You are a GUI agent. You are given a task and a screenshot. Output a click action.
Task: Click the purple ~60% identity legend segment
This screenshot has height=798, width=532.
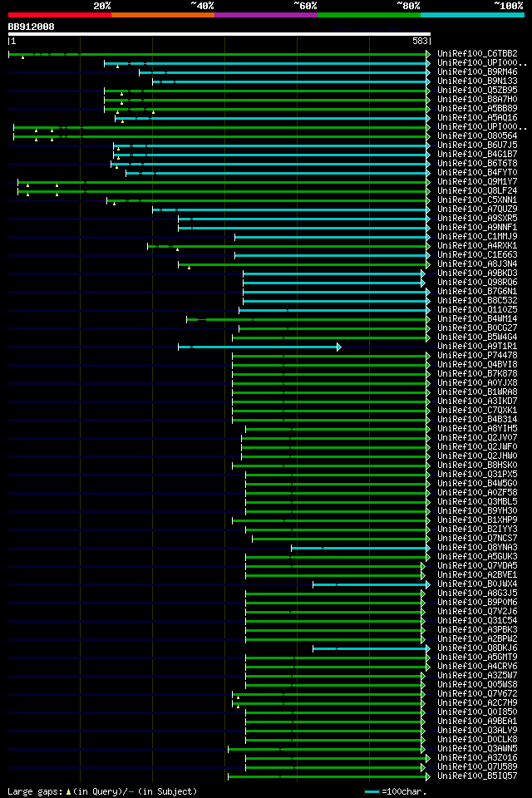tap(266, 15)
